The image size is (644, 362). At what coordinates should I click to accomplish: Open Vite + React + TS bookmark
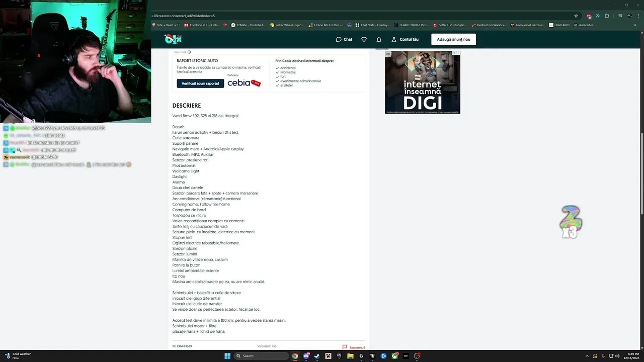[166, 25]
